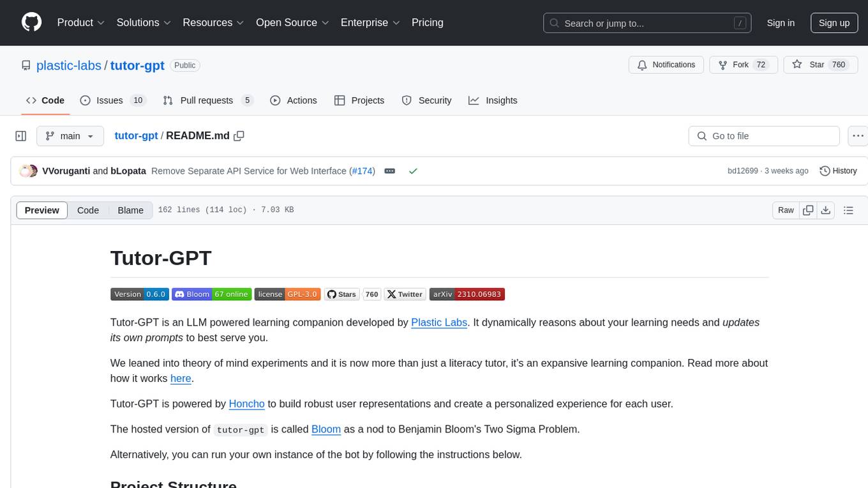Click the tutor-gpt breadcrumb link
The image size is (868, 488).
click(136, 136)
